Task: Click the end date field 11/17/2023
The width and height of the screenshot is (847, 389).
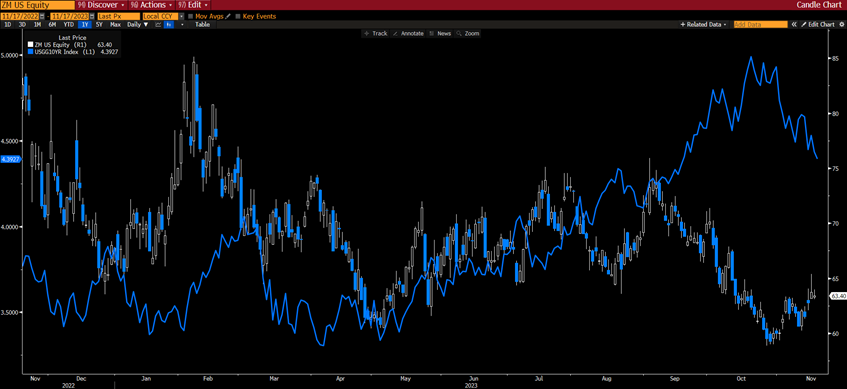Action: (x=69, y=17)
